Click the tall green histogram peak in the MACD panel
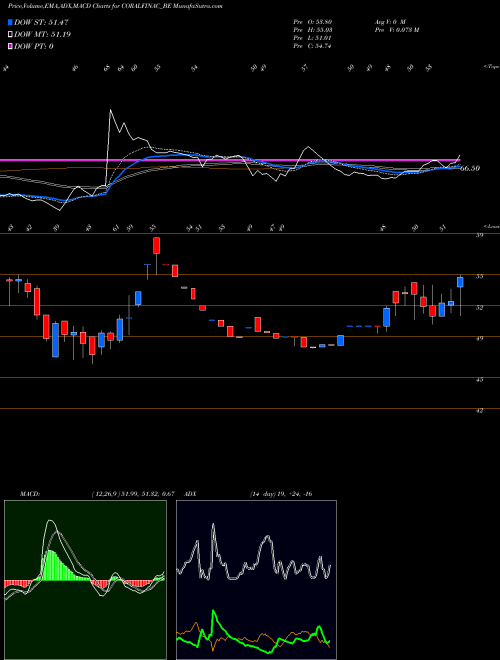 tap(51, 566)
